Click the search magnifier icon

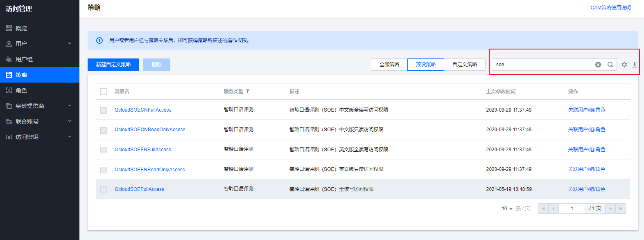click(610, 65)
